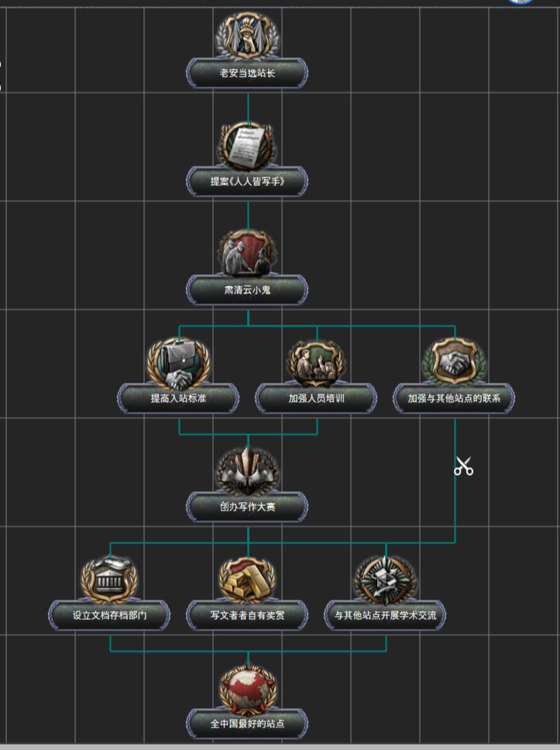This screenshot has height=750, width=560.
Task: Click the red China globe icon
Action: click(248, 687)
